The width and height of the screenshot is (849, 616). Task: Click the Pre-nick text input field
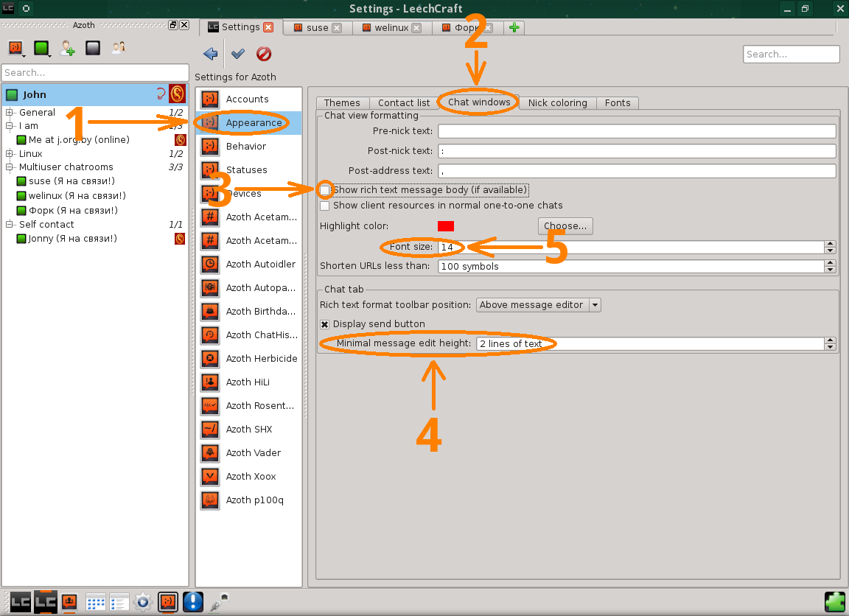click(637, 131)
